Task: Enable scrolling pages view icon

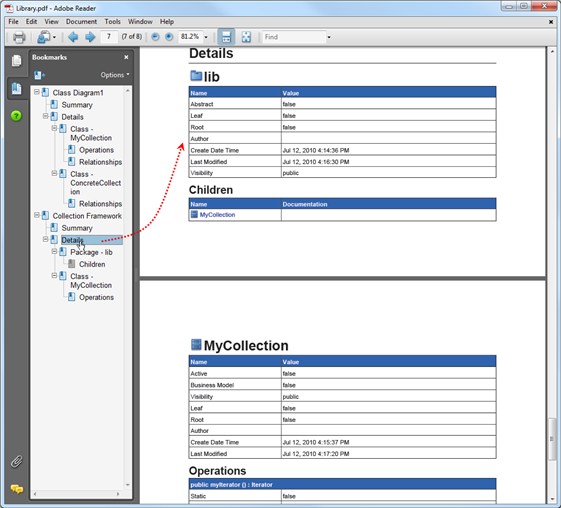Action: coord(226,37)
